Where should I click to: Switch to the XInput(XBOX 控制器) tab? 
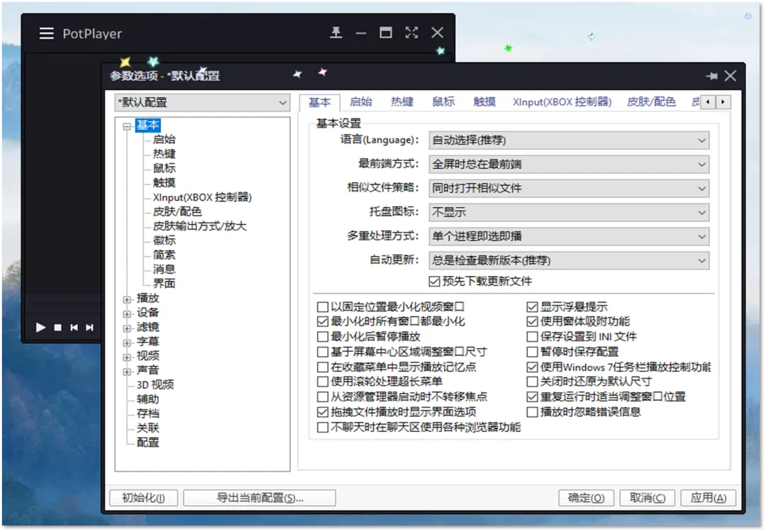click(x=562, y=101)
